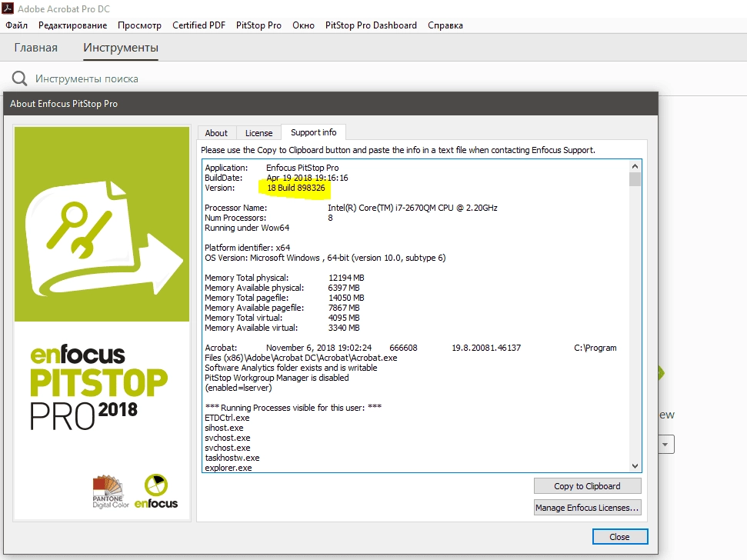Open the partially hidden dropdown behind the dialog
The width and height of the screenshot is (747, 560).
pyautogui.click(x=666, y=445)
